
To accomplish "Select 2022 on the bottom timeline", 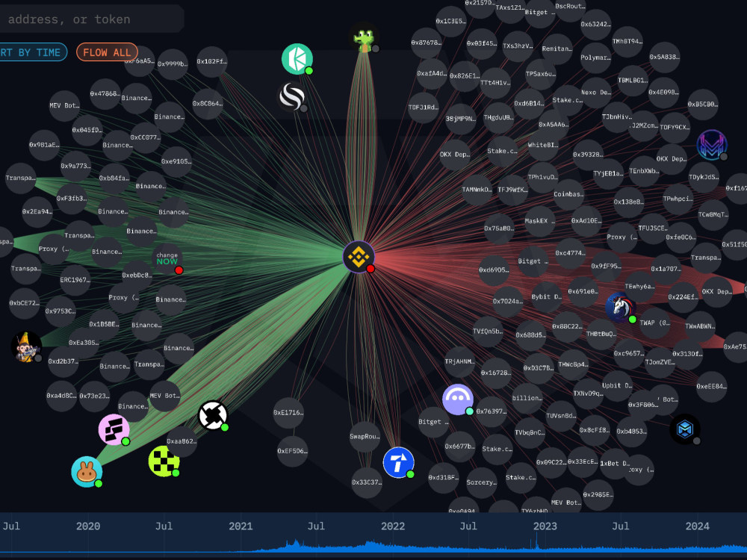I will 393,526.
